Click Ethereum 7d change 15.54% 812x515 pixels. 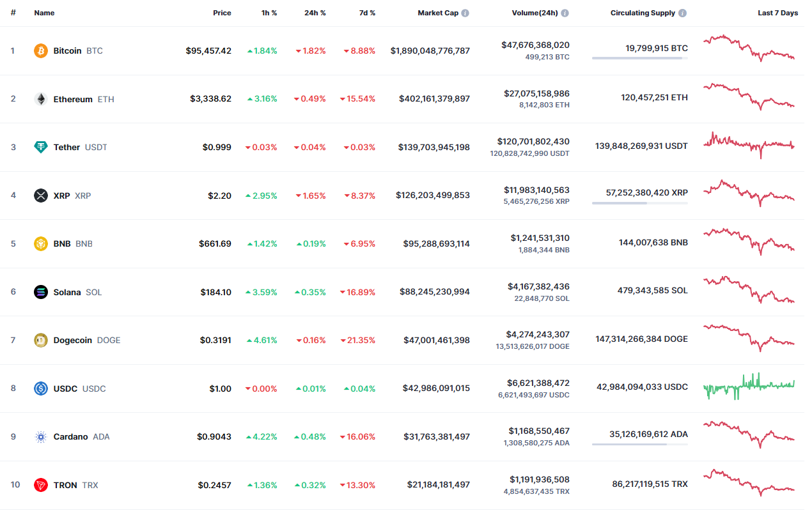tap(357, 99)
